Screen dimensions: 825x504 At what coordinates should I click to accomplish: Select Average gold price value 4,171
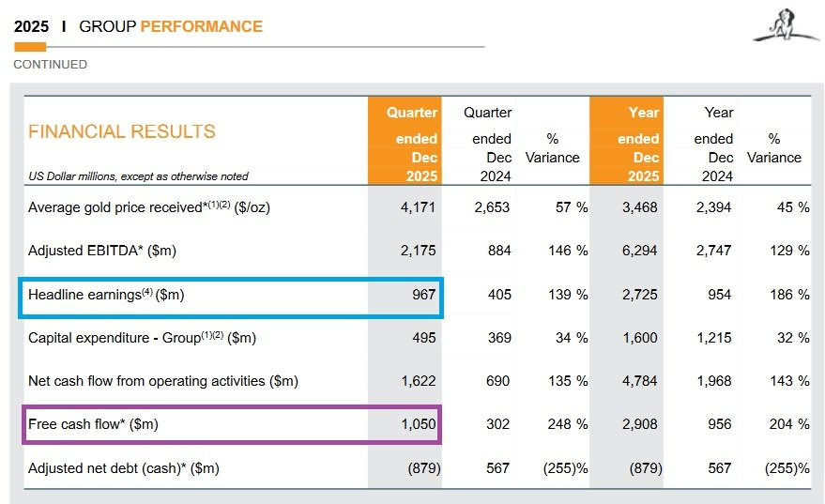[x=419, y=207]
